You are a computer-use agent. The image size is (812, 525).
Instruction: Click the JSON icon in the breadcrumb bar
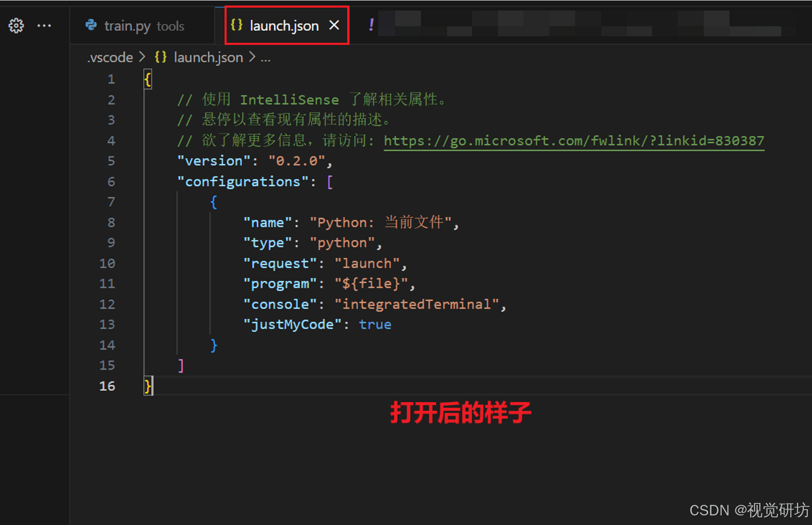click(x=161, y=57)
